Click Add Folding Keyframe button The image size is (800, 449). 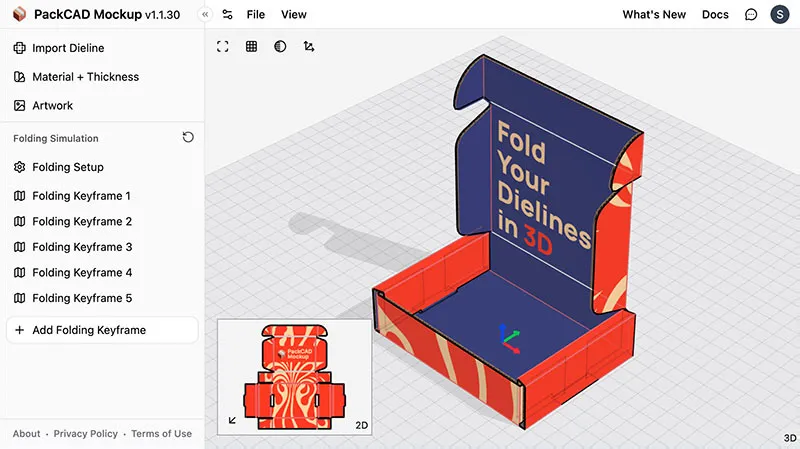pyautogui.click(x=102, y=330)
